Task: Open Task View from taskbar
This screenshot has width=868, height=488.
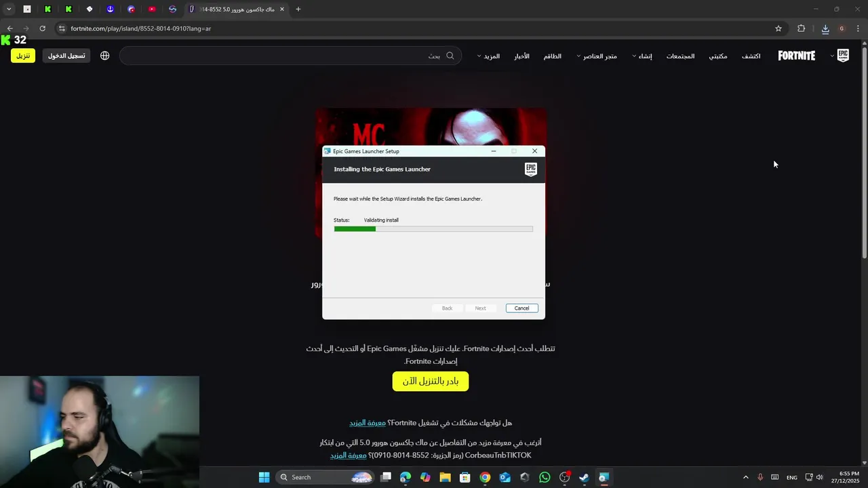Action: [x=386, y=477]
